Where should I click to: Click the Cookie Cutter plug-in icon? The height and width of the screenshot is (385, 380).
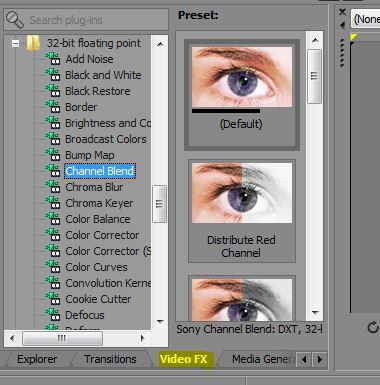point(53,299)
